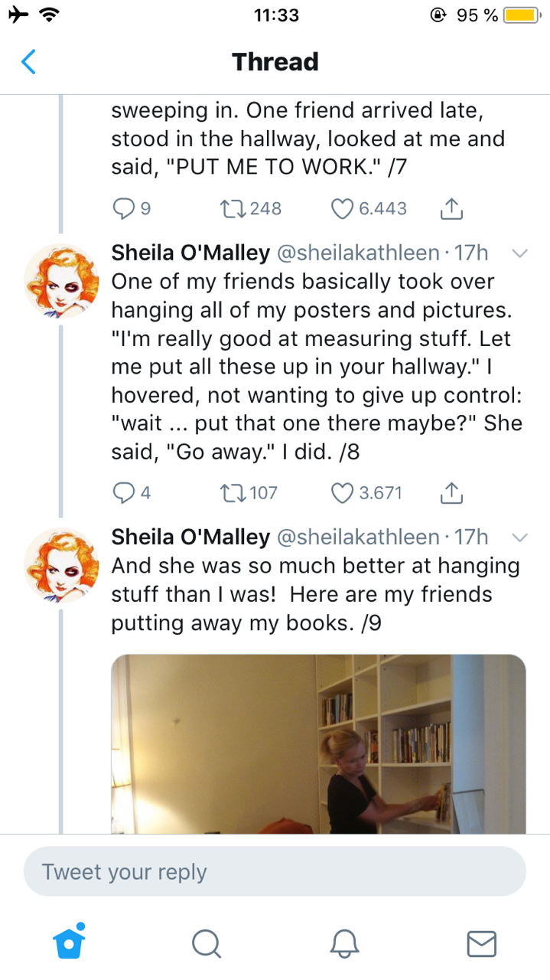Open options chevron on the /9 tweet
Image resolution: width=550 pixels, height=980 pixels.
pyautogui.click(x=519, y=537)
